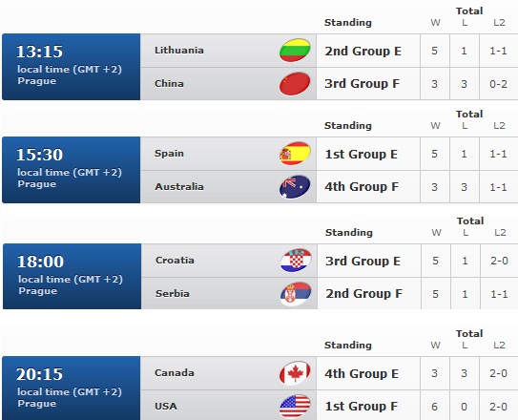Click China's 0-2 last-two record cell
This screenshot has width=518, height=420.
(x=498, y=84)
